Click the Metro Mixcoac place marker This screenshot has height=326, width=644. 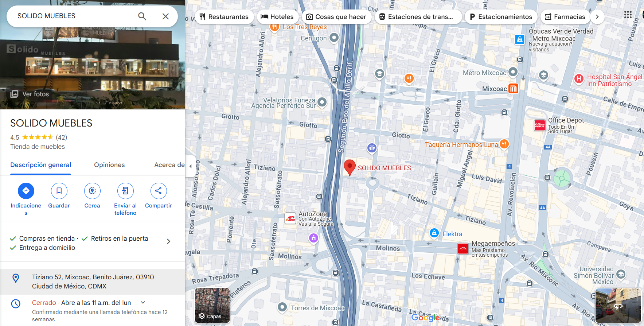[513, 72]
